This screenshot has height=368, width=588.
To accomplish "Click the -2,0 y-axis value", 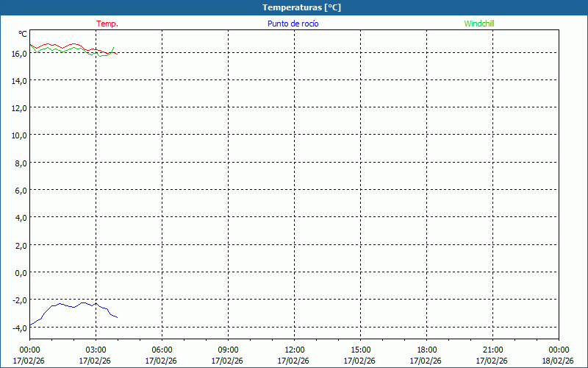I will point(20,300).
